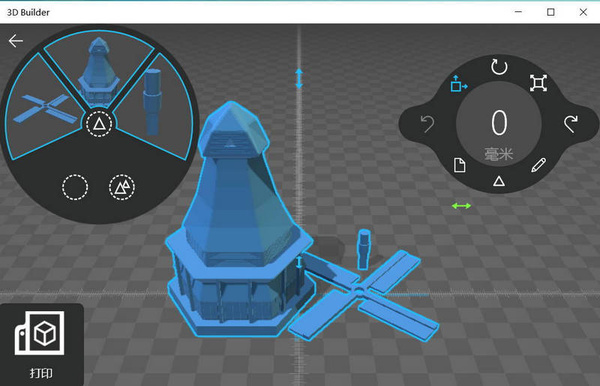Click the small cylinder model in scene
The image size is (600, 386).
pos(364,249)
